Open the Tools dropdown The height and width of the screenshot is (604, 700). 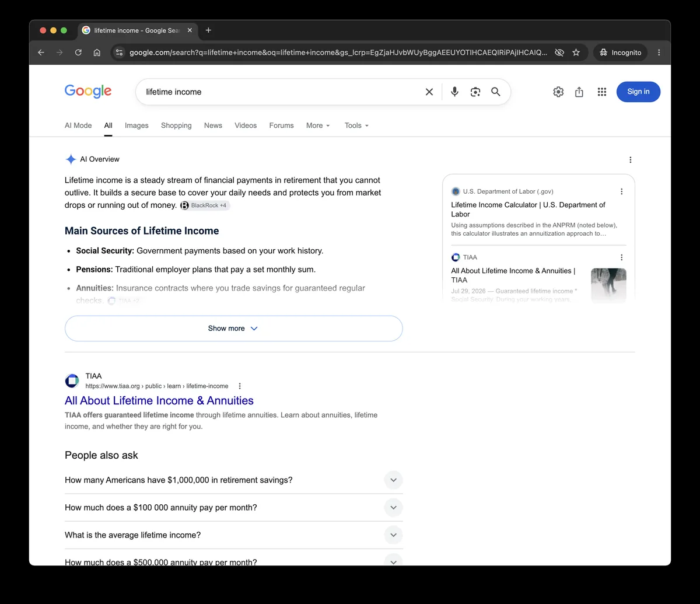click(356, 125)
